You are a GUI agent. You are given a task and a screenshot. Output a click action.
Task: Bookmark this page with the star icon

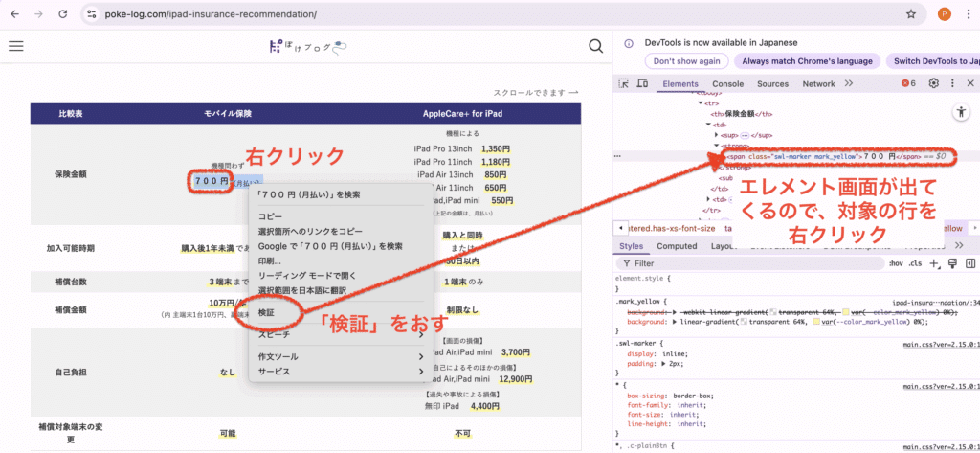(911, 13)
